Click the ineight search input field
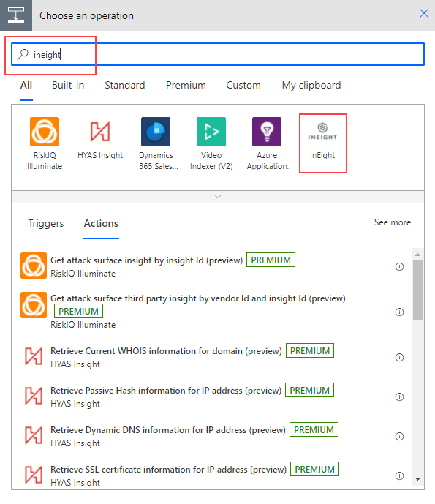Screen dimensions: 435x504 [218, 54]
